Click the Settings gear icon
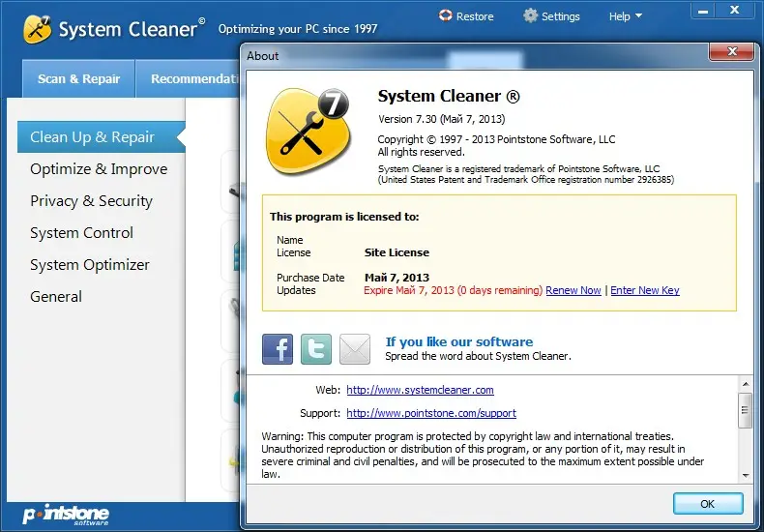 pyautogui.click(x=531, y=15)
